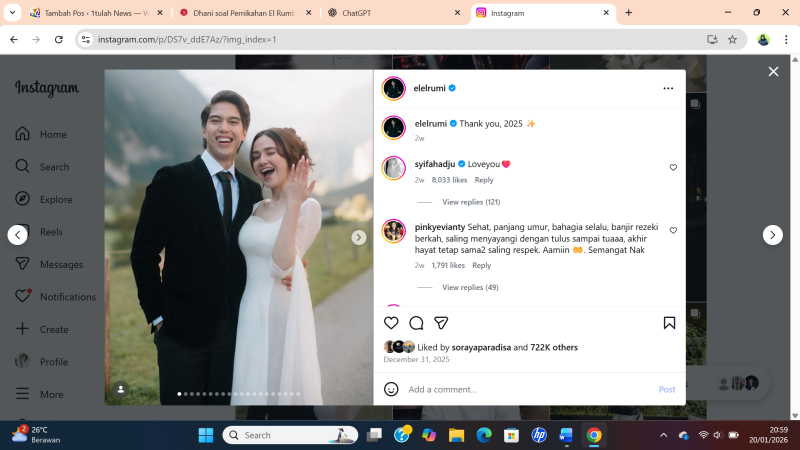View 722K others who liked
This screenshot has width=800, height=450.
(x=554, y=347)
